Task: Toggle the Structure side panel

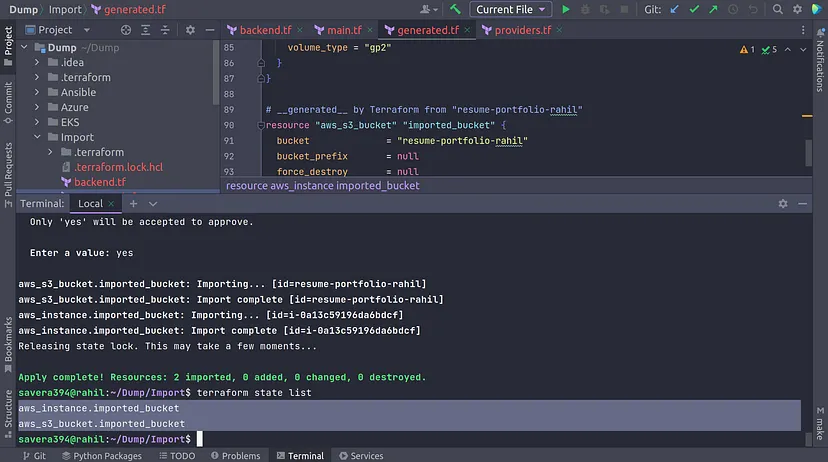Action: click(x=8, y=414)
